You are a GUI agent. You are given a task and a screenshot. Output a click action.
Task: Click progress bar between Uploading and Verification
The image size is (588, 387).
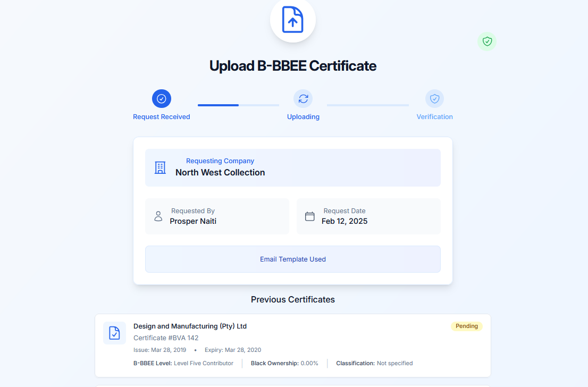(367, 105)
